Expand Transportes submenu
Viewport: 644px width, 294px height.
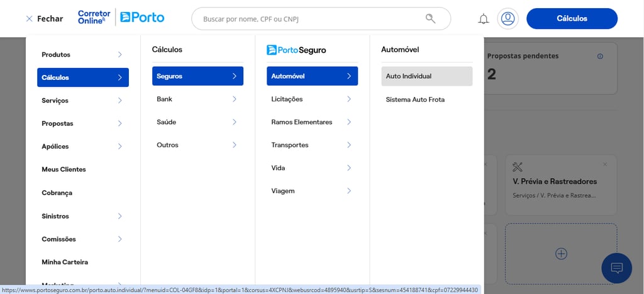coord(312,145)
